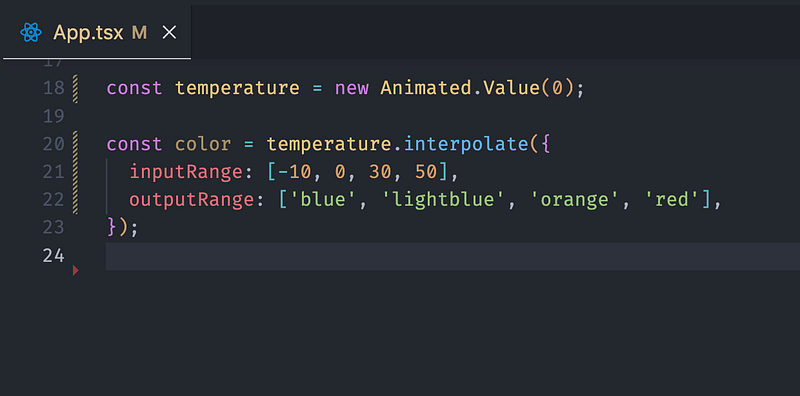The image size is (800, 396).
Task: Close the App.tsx tab
Action: coord(169,33)
